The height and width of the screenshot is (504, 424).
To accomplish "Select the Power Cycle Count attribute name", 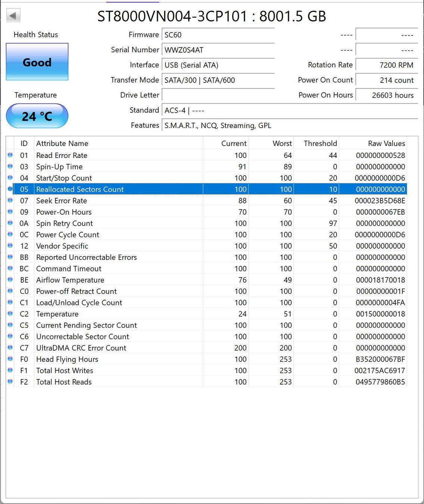I will 68,235.
